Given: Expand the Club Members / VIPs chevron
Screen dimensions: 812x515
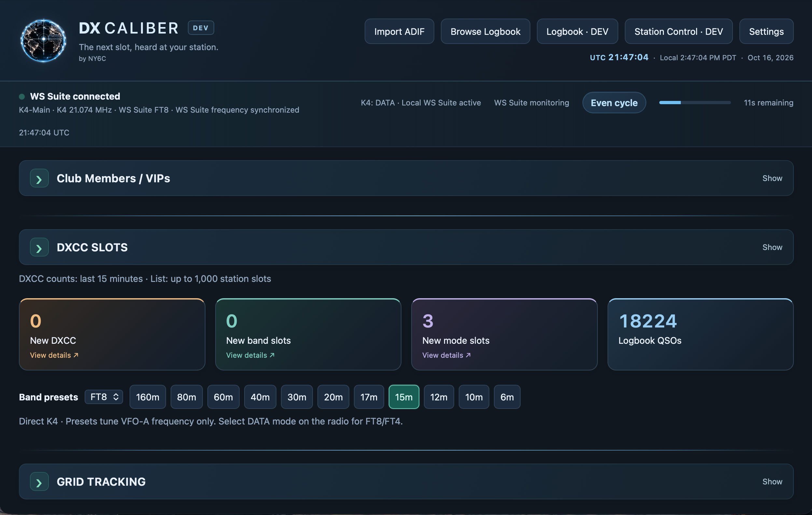Looking at the screenshot, I should point(39,178).
